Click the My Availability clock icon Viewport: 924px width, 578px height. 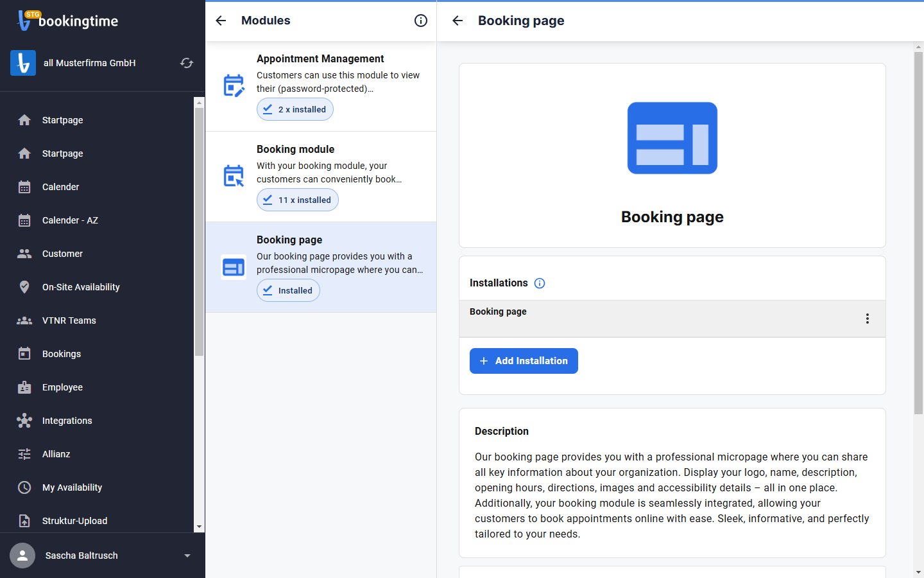24,487
